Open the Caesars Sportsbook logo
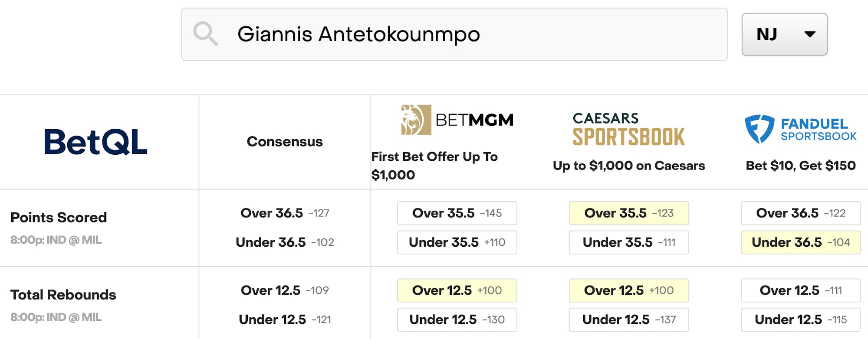This screenshot has width=868, height=339. pos(628,129)
